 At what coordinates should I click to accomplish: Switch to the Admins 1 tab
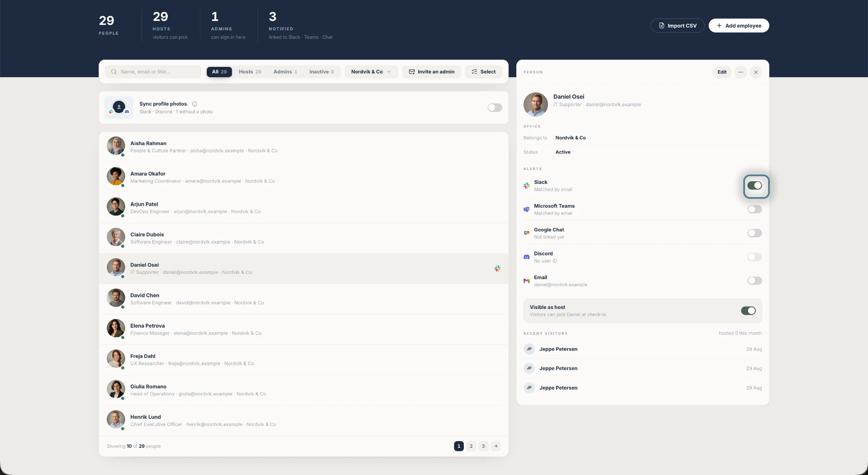pyautogui.click(x=285, y=72)
